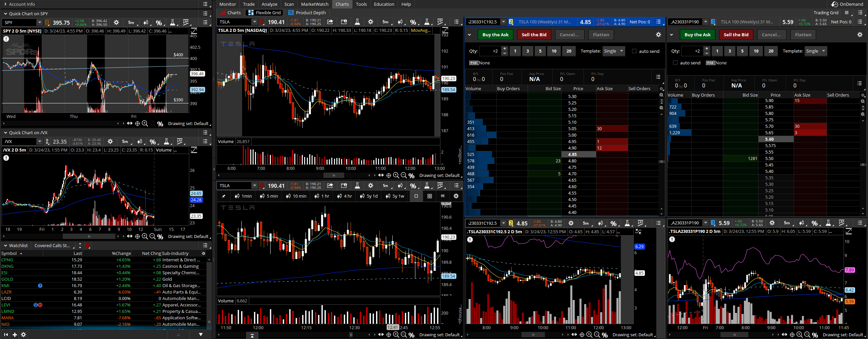Open drawing tools icon on upper TSLA chart

(x=440, y=22)
